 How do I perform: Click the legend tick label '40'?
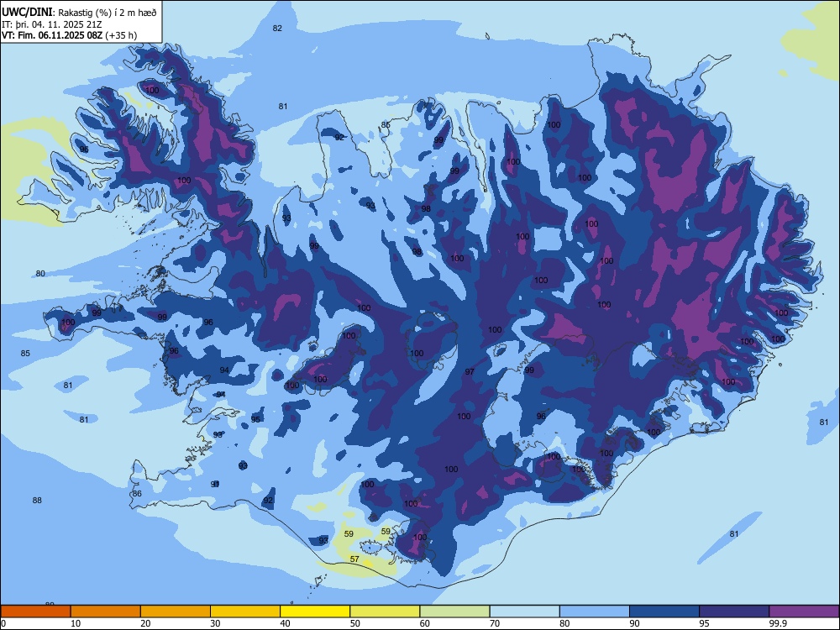tap(286, 623)
